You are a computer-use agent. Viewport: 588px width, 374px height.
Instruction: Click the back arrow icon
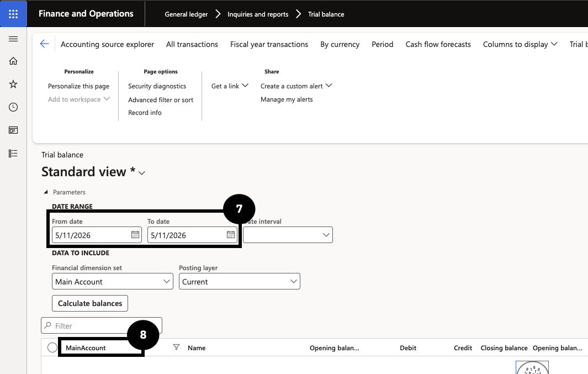tap(44, 44)
